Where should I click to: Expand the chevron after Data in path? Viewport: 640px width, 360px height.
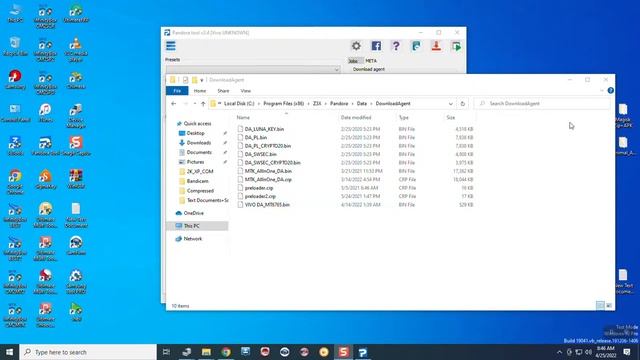[x=371, y=104]
